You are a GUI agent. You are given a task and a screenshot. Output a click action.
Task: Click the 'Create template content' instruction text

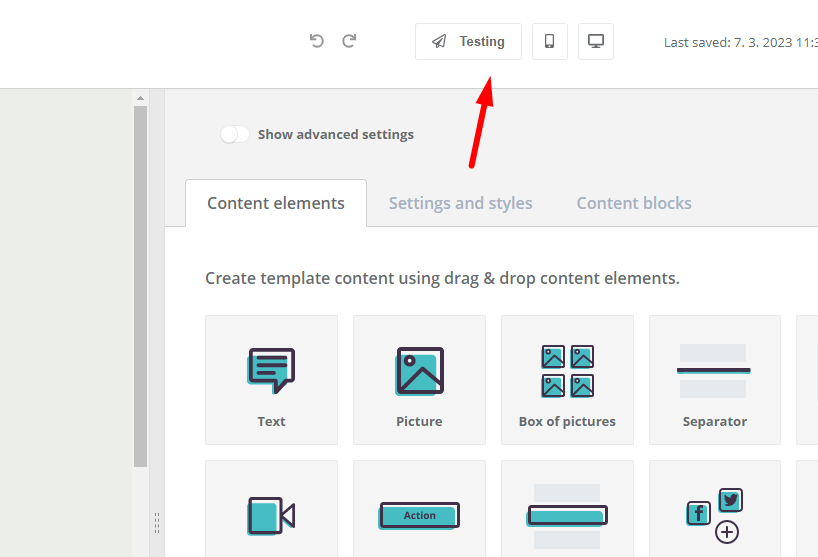[442, 278]
